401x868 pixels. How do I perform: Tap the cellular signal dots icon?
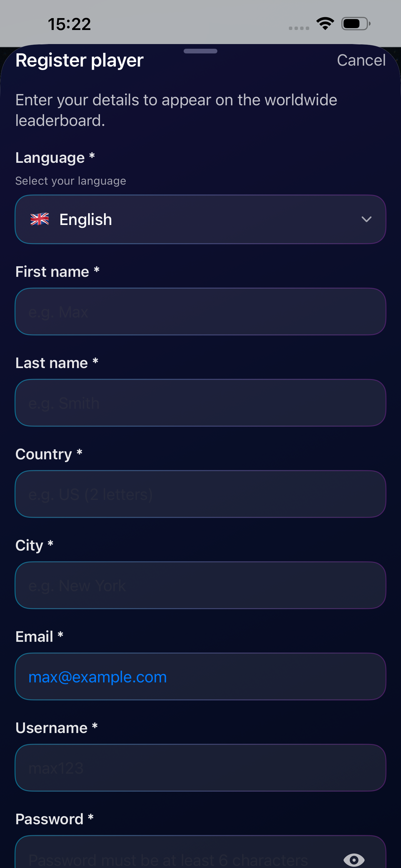(299, 28)
